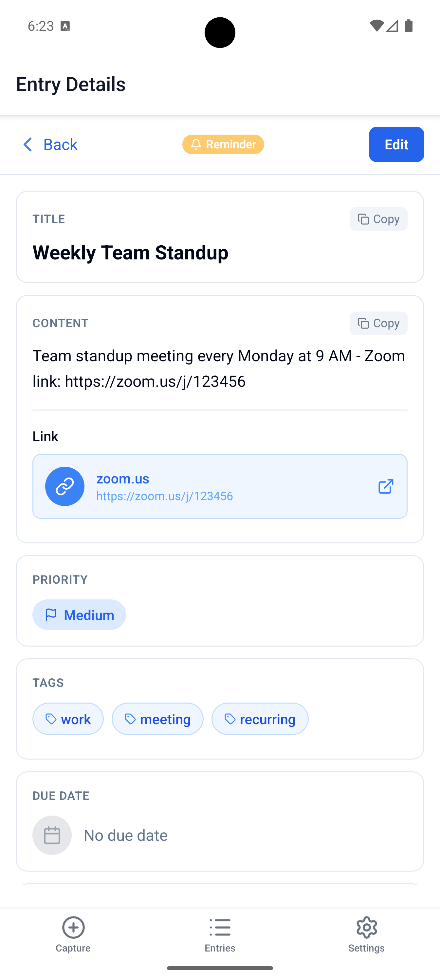Image resolution: width=440 pixels, height=980 pixels.
Task: Open the https://zoom.us/j/123456 URL
Action: (164, 496)
